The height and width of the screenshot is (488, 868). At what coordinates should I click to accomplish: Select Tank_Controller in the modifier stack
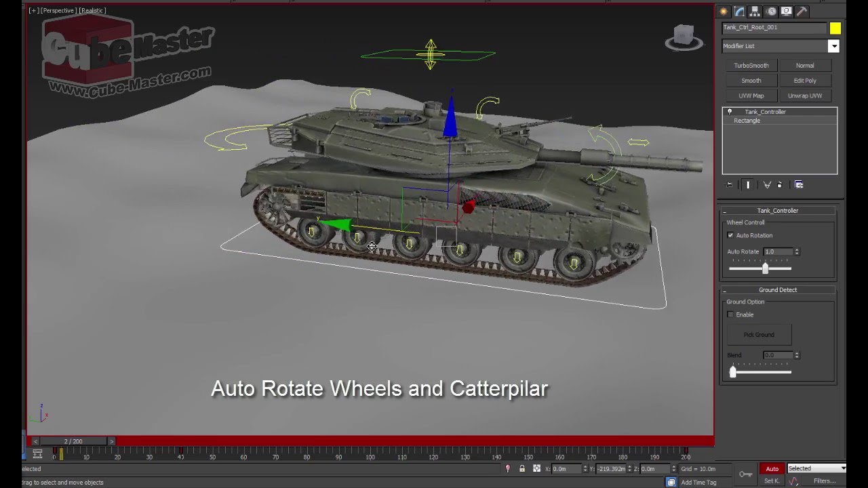[x=765, y=112]
